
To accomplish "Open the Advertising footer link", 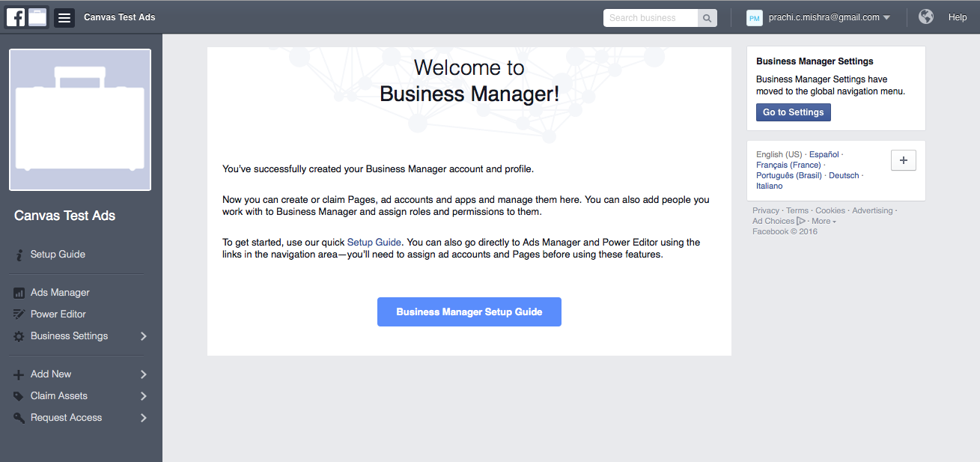I will point(873,211).
